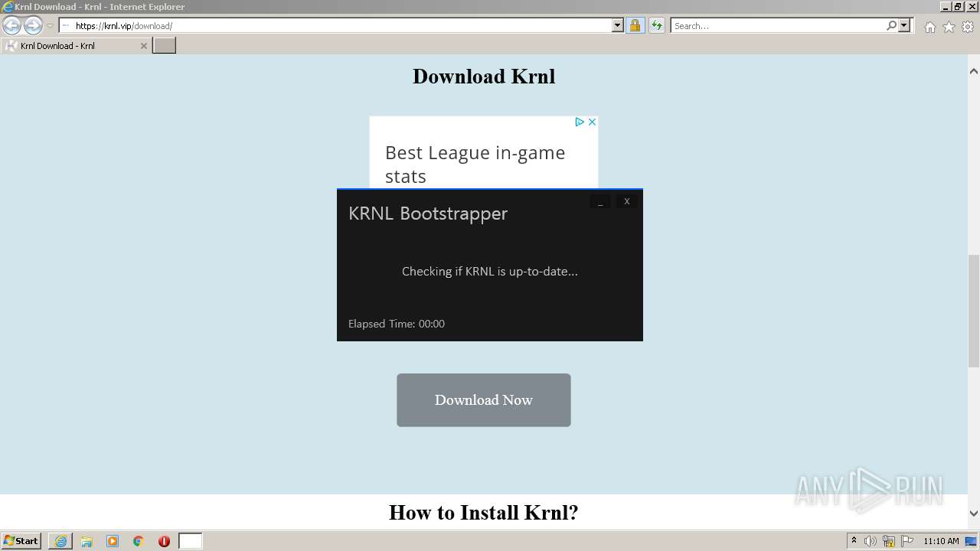Open the recent pages dropdown arrow

pos(50,26)
